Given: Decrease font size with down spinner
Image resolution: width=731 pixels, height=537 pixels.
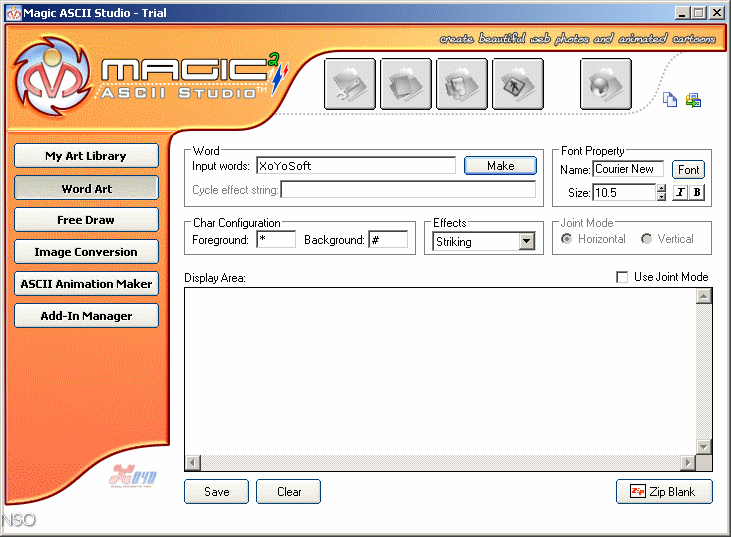Looking at the screenshot, I should click(661, 196).
